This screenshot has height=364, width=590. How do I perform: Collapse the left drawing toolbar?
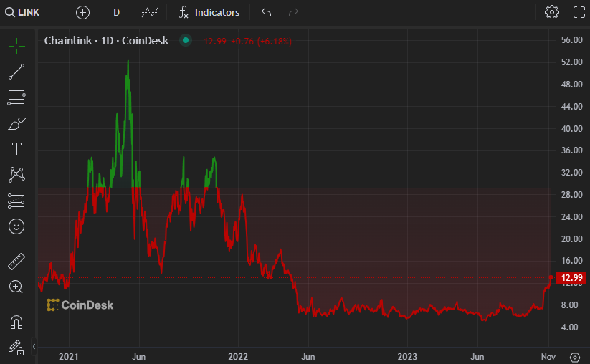pyautogui.click(x=34, y=347)
